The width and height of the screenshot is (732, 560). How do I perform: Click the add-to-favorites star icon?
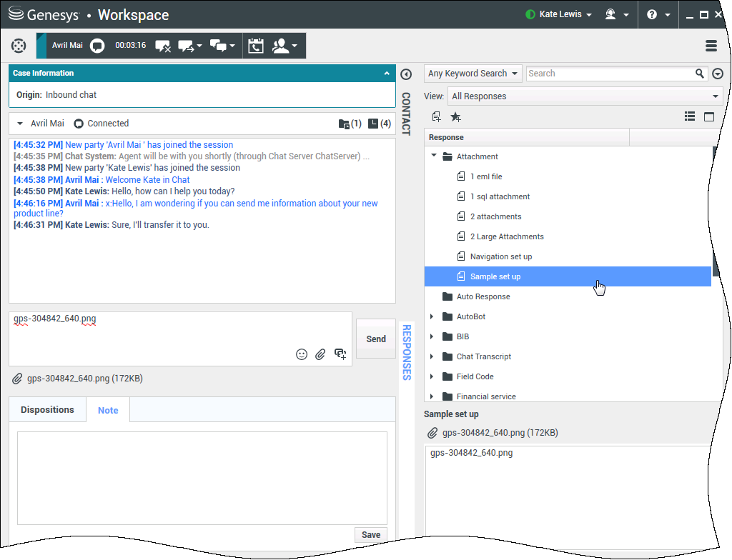[455, 117]
